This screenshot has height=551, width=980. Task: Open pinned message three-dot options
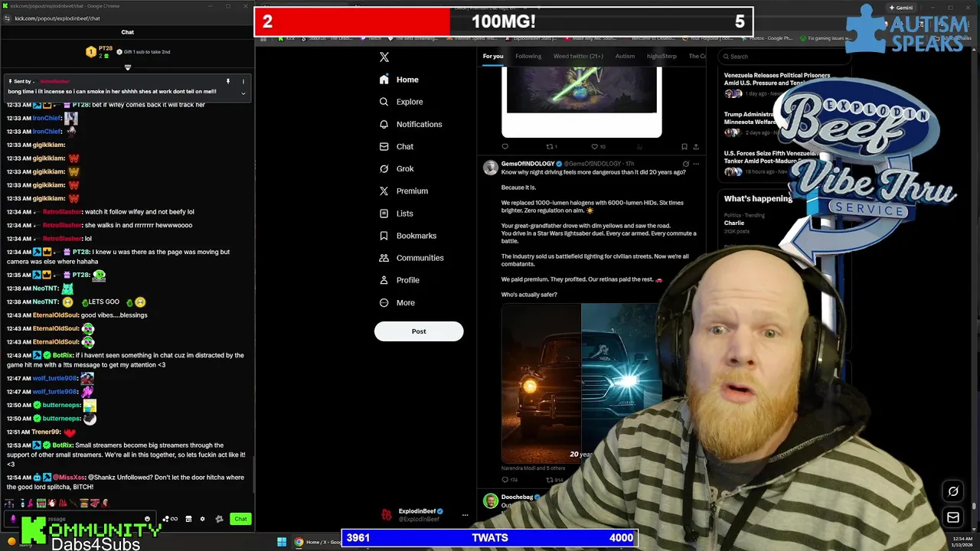[x=243, y=81]
